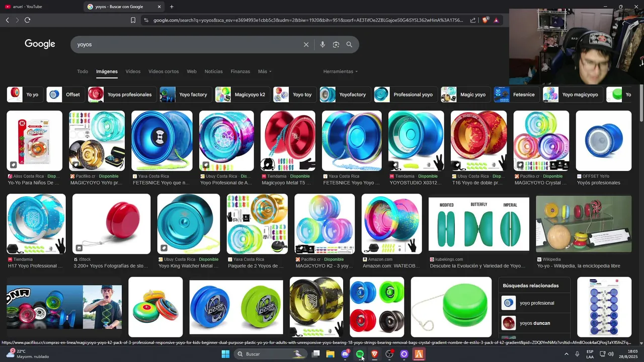The height and width of the screenshot is (362, 644).
Task: Select the Magic yoyo chip
Action: pos(465,95)
